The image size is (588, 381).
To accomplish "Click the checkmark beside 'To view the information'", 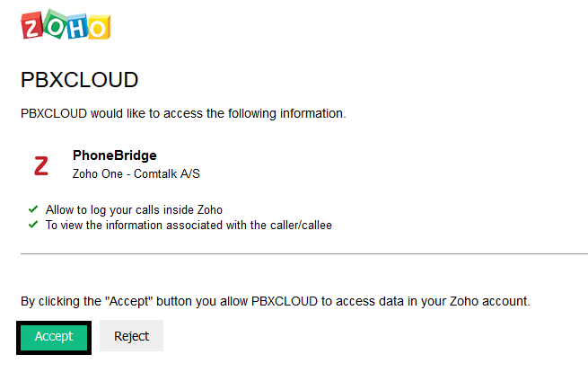I will click(33, 225).
